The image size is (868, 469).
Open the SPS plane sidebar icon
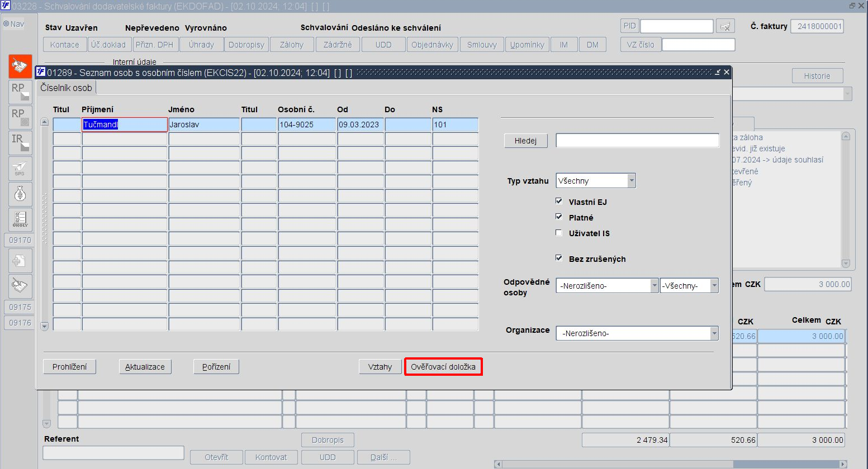click(20, 168)
